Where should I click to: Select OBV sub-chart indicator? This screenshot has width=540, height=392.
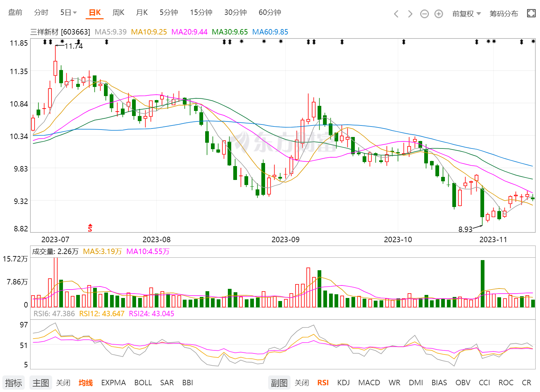coord(463,383)
